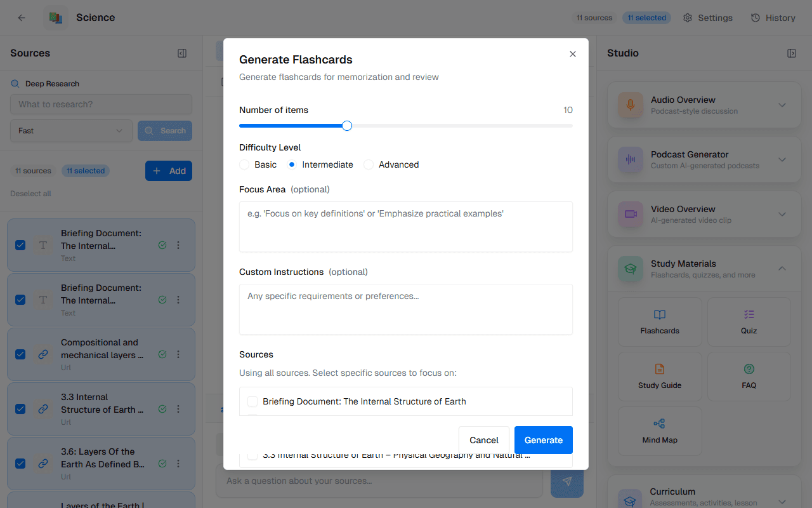Open the Fast research mode dropdown
Viewport: 812px width, 508px height.
[x=71, y=130]
